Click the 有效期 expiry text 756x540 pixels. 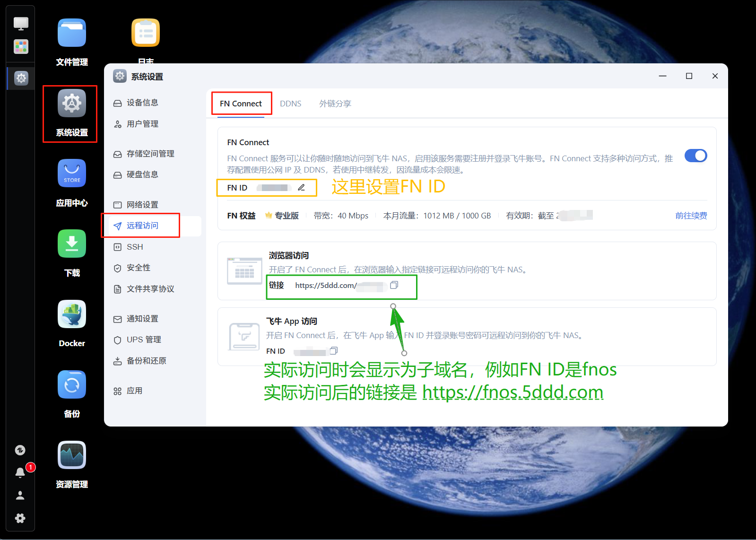pyautogui.click(x=549, y=216)
